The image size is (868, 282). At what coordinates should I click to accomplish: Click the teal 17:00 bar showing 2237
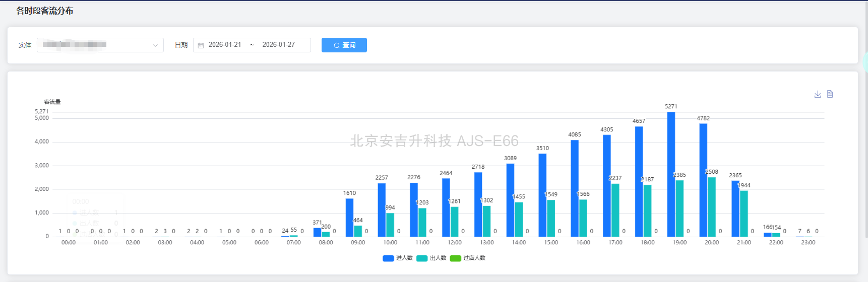(615, 210)
